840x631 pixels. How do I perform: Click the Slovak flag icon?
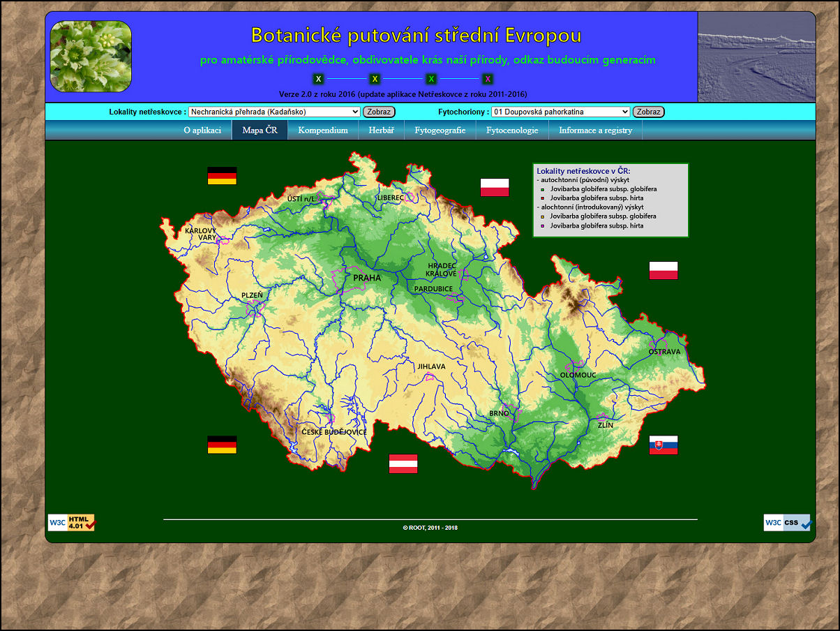663,445
